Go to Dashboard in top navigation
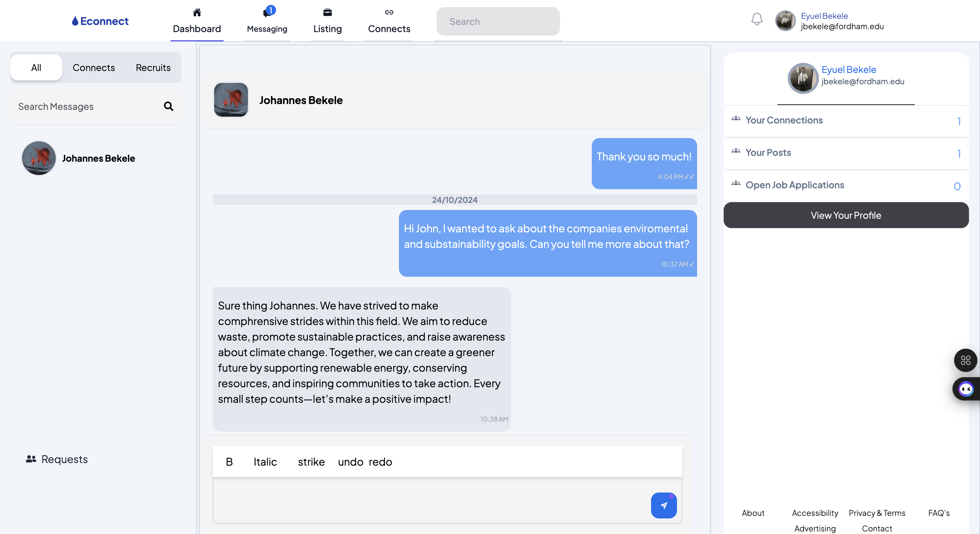 (x=197, y=29)
